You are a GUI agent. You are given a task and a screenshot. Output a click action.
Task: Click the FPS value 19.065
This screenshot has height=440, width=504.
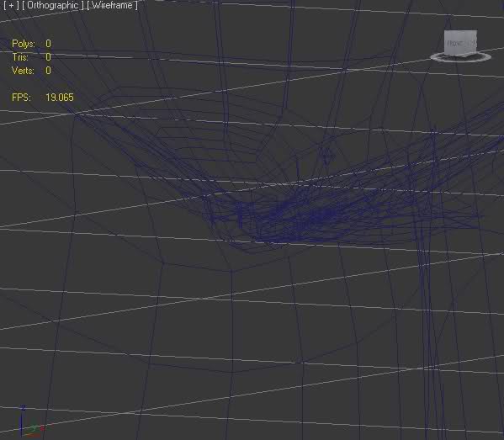click(60, 98)
